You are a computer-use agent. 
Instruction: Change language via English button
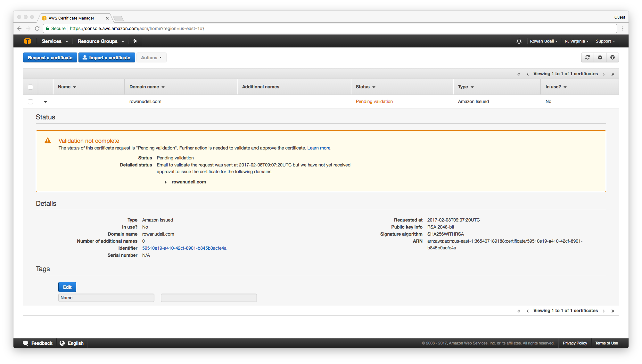coord(72,343)
